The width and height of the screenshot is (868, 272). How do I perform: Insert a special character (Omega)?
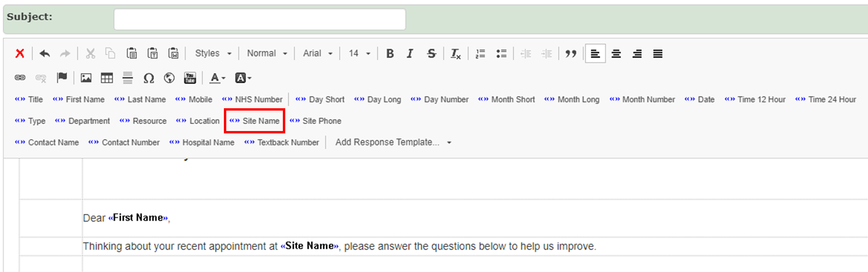tap(149, 78)
